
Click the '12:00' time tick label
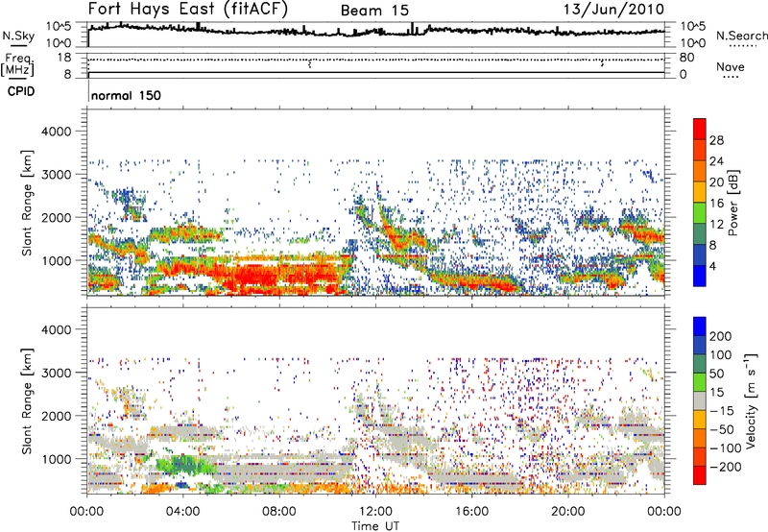[375, 512]
